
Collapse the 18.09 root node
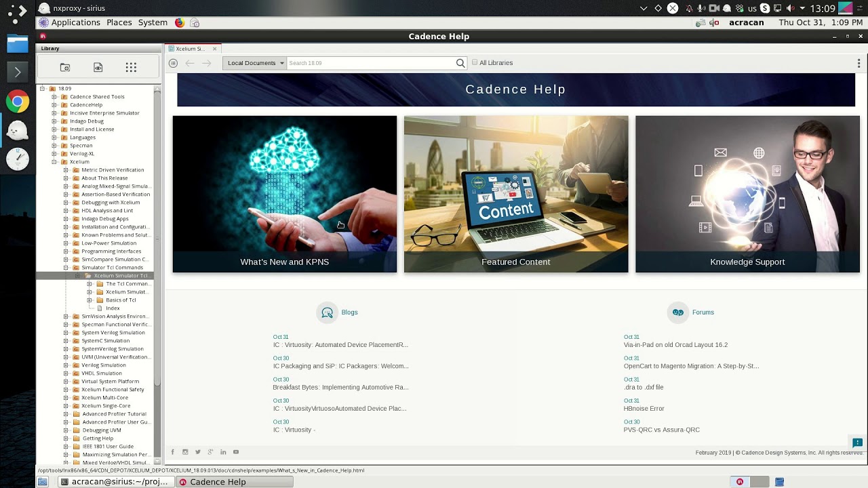coord(42,89)
